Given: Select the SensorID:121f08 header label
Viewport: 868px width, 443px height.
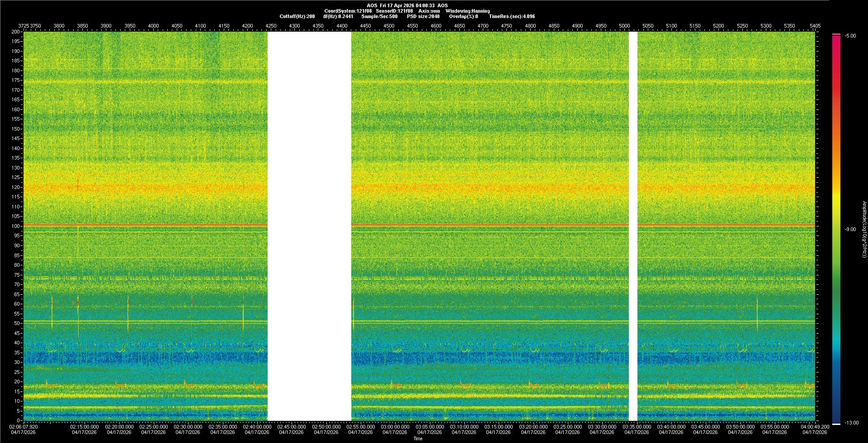Looking at the screenshot, I should point(394,11).
